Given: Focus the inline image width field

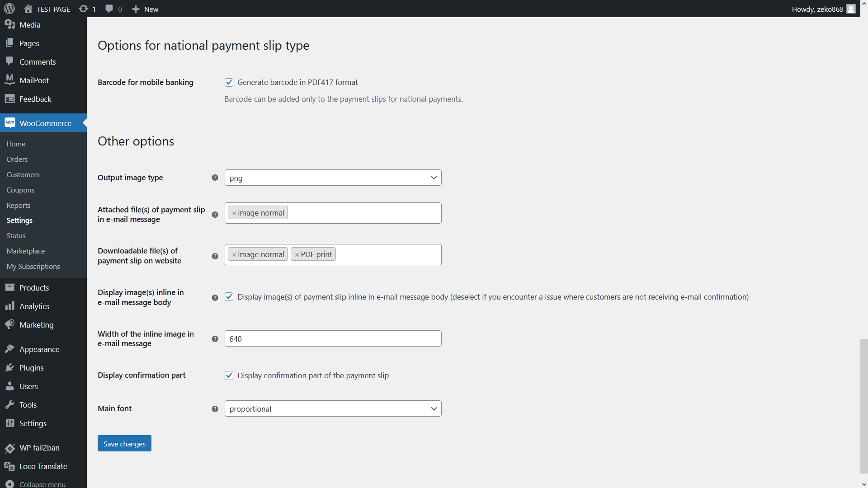Looking at the screenshot, I should coord(333,338).
